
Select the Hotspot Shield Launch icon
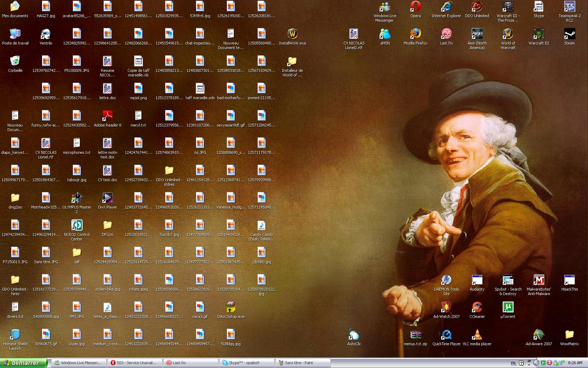[15, 340]
